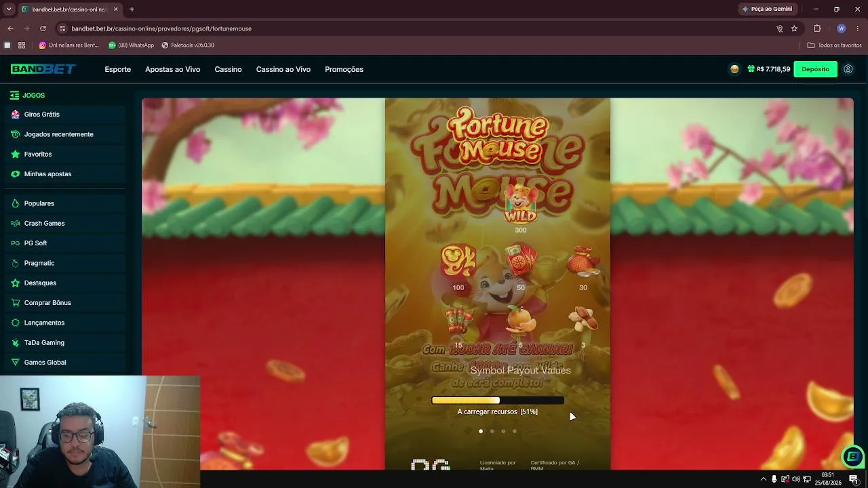Click the "Symbol Payout Values" caption
Screen dimensions: 868x488
pyautogui.click(x=520, y=370)
